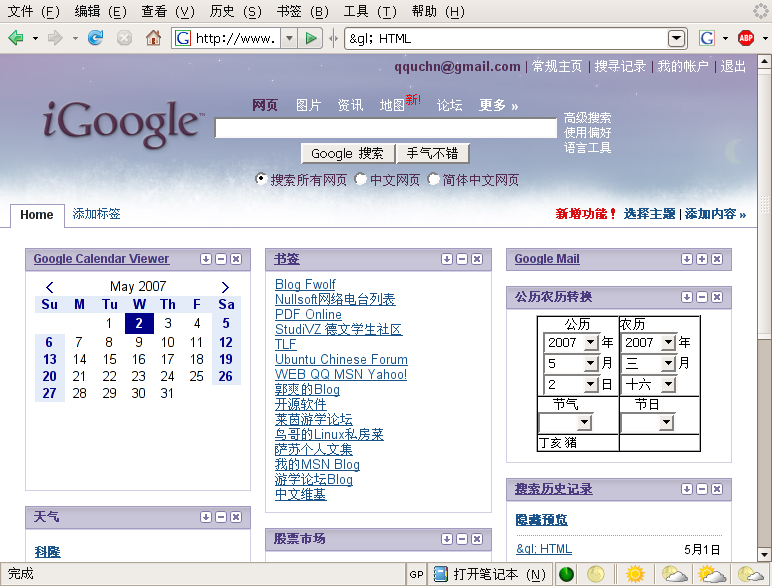Open the 编辑 (E) menu
Image resolution: width=772 pixels, height=586 pixels.
[100, 11]
